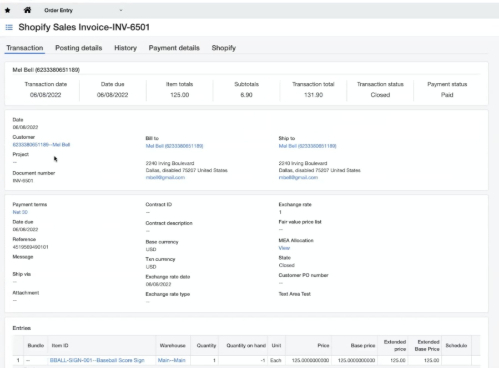Open the Main--Main warehouse link
The height and width of the screenshot is (368, 499).
pyautogui.click(x=171, y=360)
